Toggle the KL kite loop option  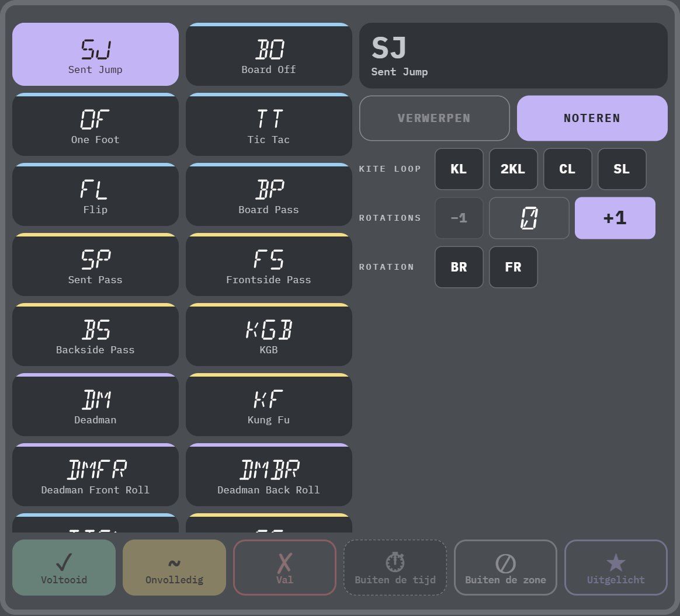tap(459, 169)
